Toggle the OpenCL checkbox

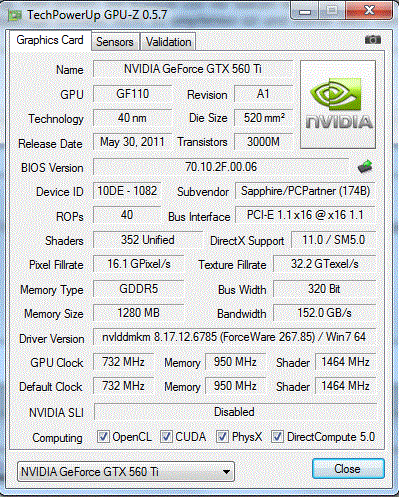tap(103, 436)
